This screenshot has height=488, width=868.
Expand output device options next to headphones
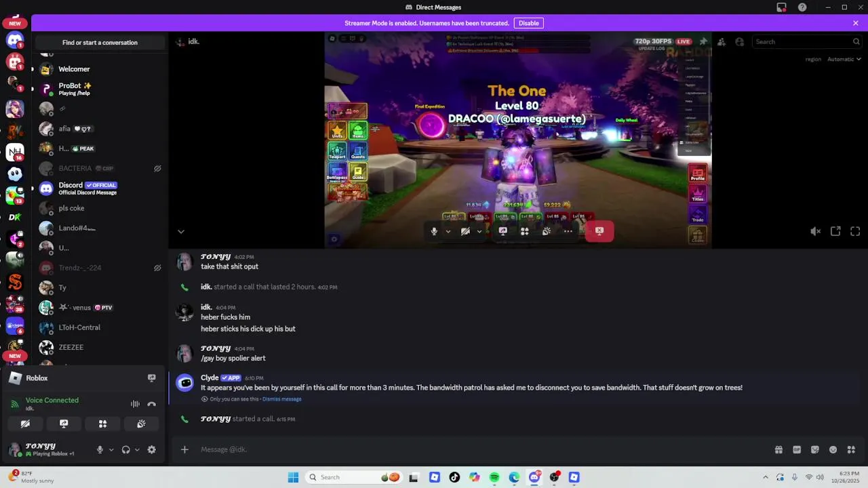[x=137, y=449]
